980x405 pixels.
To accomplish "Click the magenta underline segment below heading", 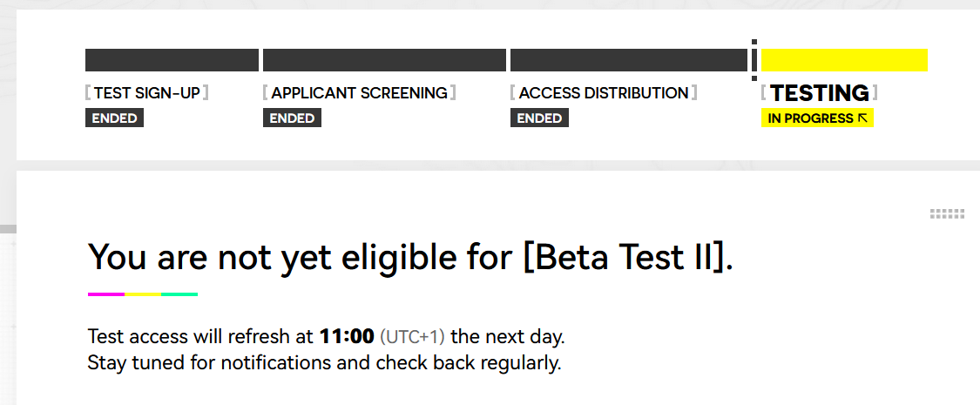I will (x=106, y=294).
